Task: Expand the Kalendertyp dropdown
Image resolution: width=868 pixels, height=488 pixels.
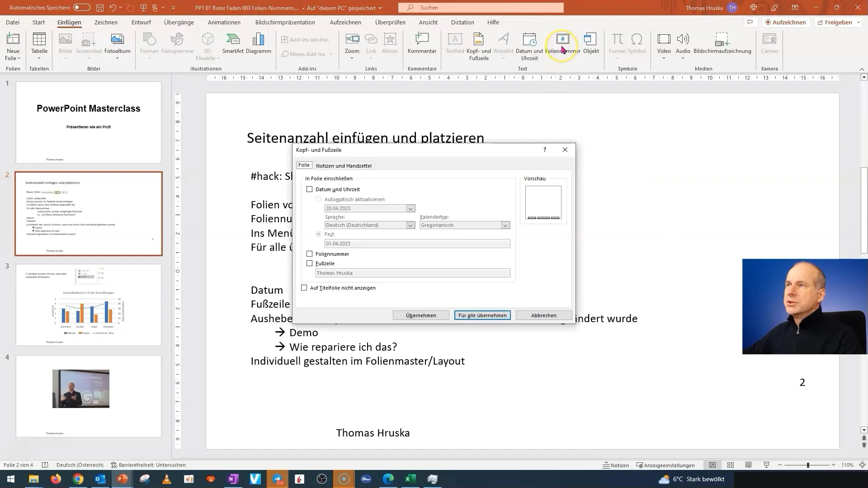Action: pos(505,225)
